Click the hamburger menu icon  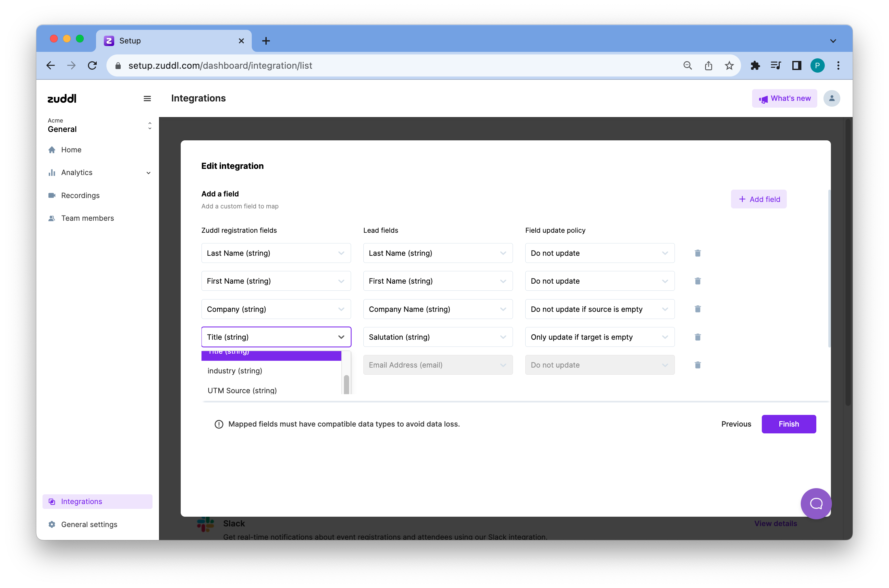click(x=147, y=99)
